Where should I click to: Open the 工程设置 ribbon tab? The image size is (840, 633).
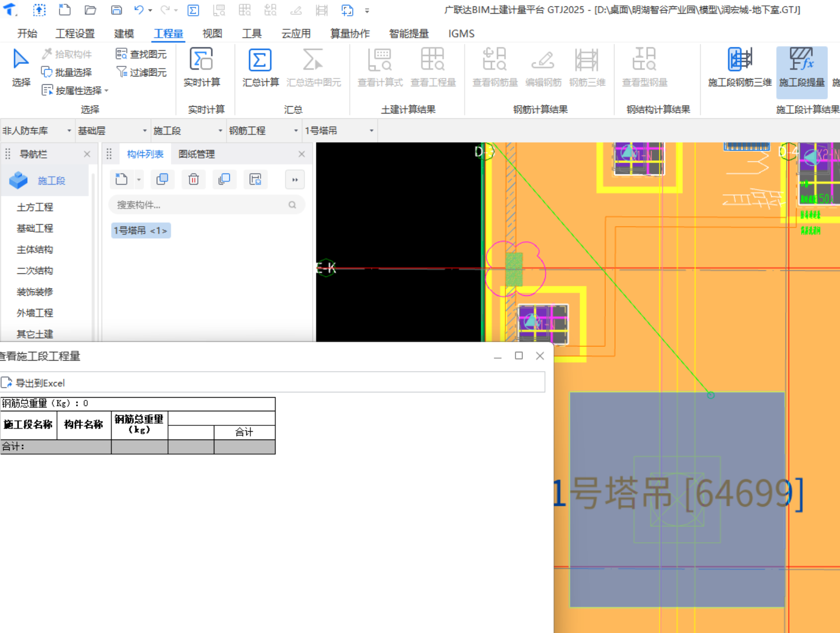point(75,34)
